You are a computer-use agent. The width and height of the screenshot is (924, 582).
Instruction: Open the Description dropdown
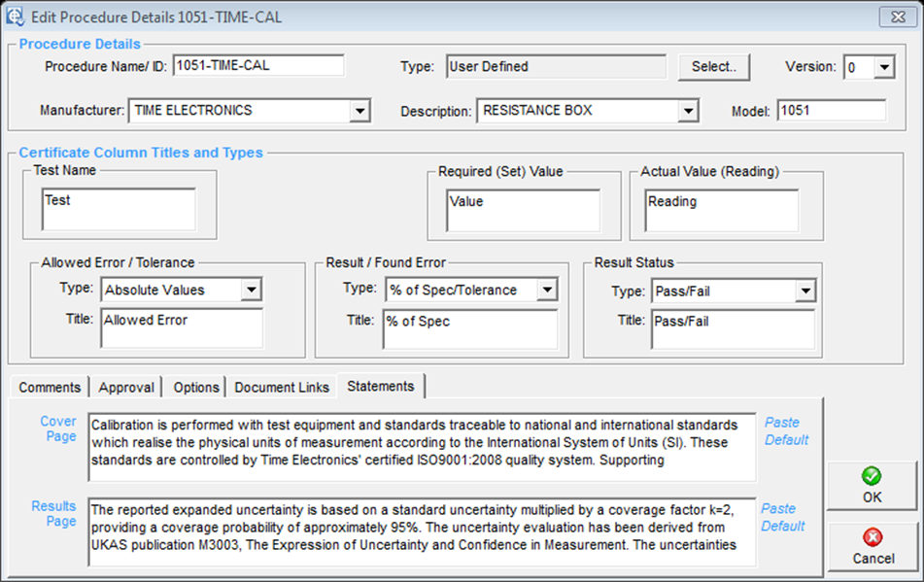click(x=688, y=111)
